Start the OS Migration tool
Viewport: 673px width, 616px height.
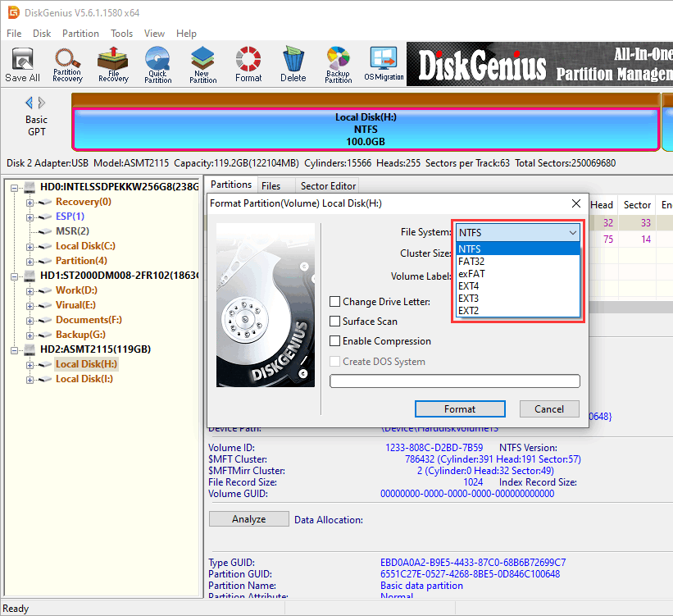pos(383,65)
